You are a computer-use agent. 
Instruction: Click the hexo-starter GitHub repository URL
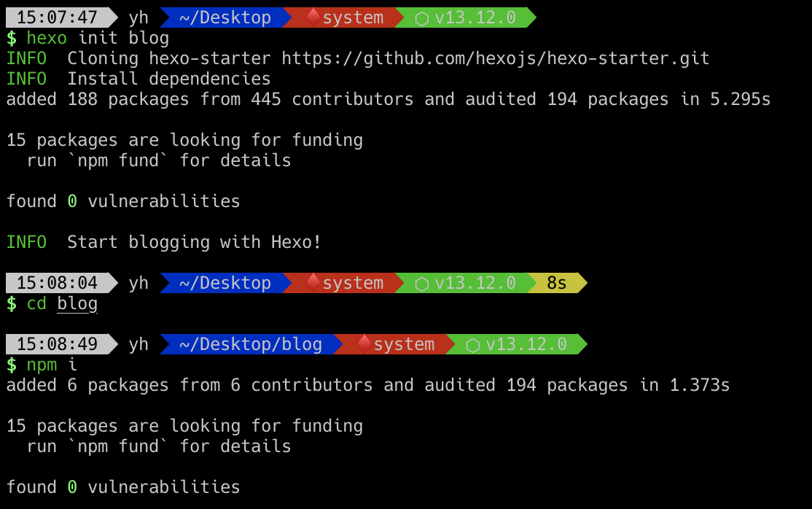click(496, 58)
